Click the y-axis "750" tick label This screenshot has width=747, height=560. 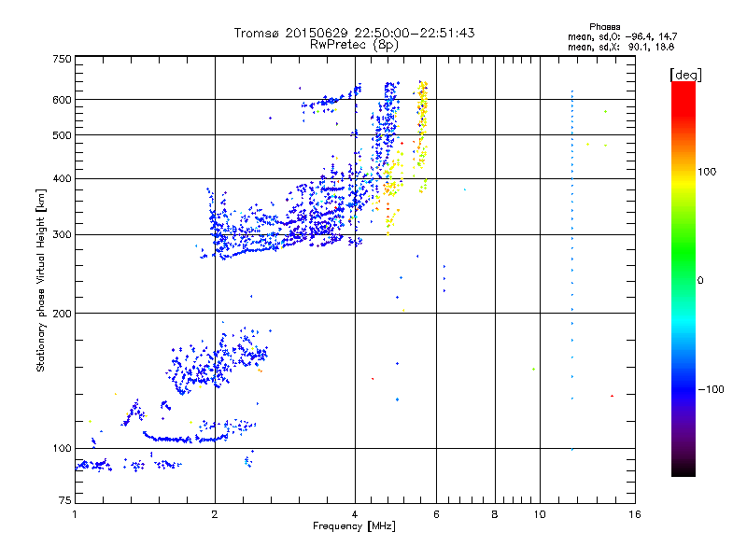[x=62, y=59]
